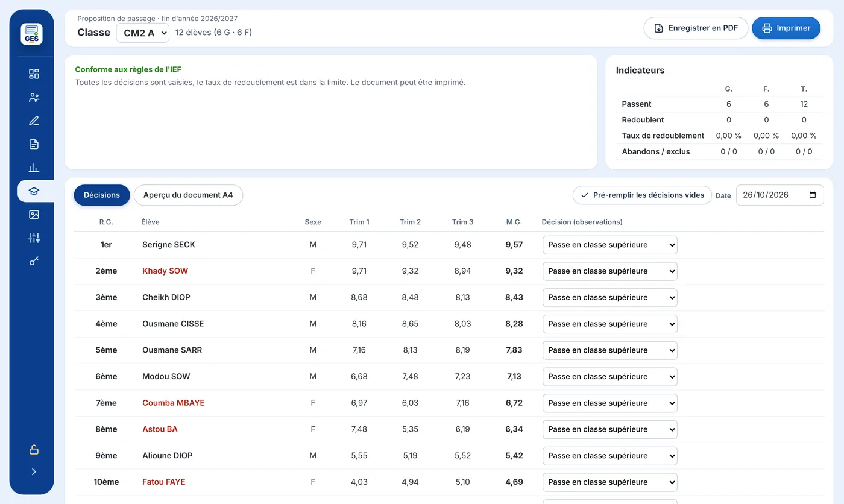Click the student name Coumba MBAYE
Image resolution: width=844 pixels, height=504 pixels.
[174, 403]
